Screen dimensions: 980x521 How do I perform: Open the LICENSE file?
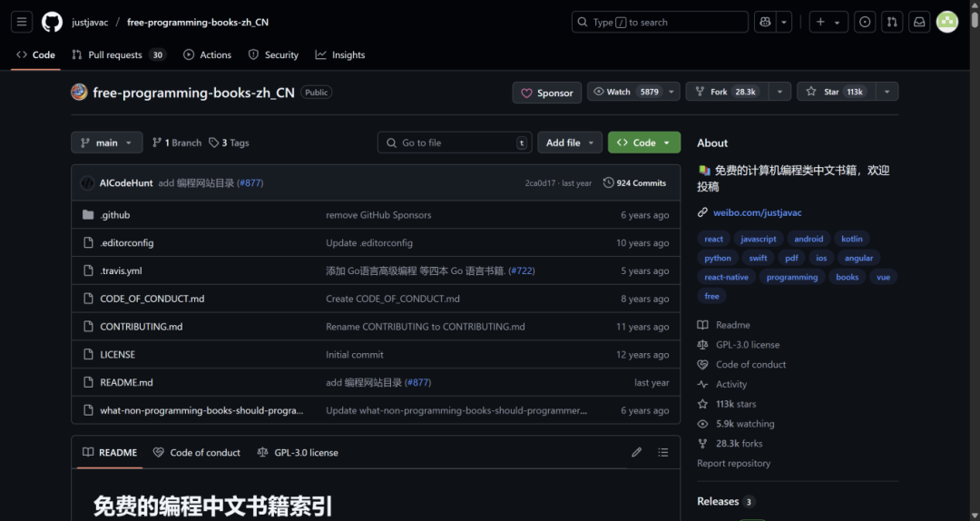[117, 354]
